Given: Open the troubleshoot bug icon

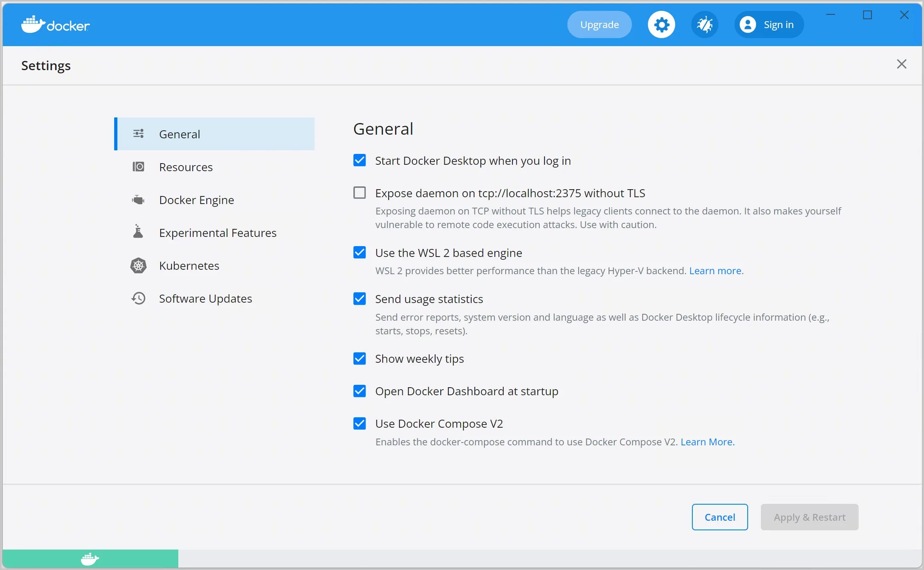Looking at the screenshot, I should [704, 25].
